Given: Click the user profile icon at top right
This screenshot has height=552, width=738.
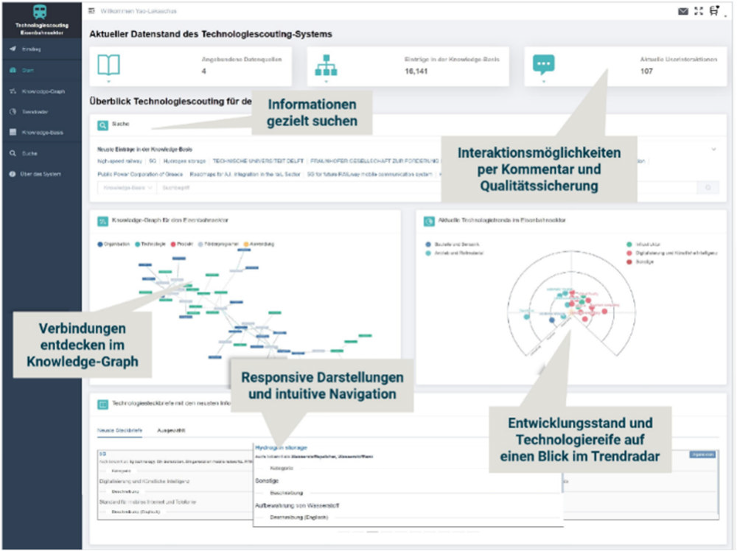Looking at the screenshot, I should point(714,12).
